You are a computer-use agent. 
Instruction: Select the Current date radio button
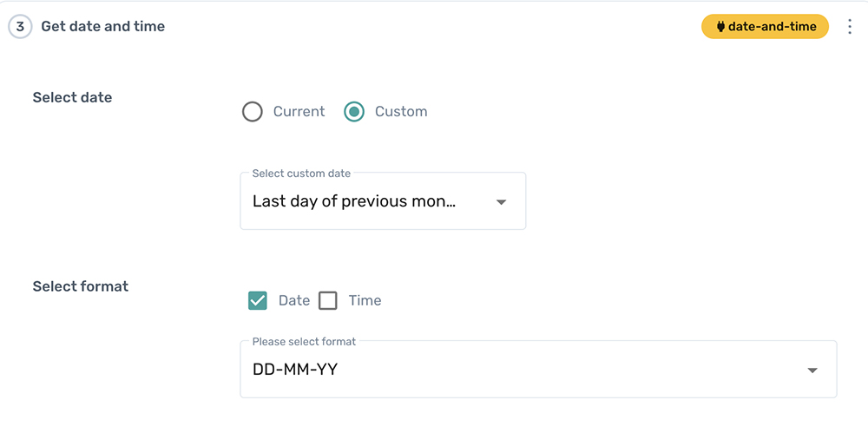253,112
